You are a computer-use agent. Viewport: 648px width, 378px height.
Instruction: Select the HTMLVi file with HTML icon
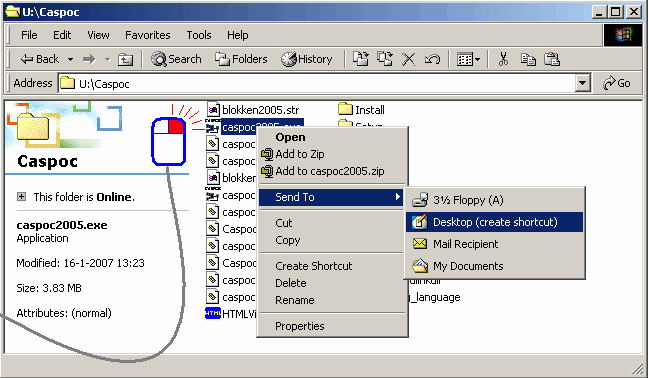point(231,314)
